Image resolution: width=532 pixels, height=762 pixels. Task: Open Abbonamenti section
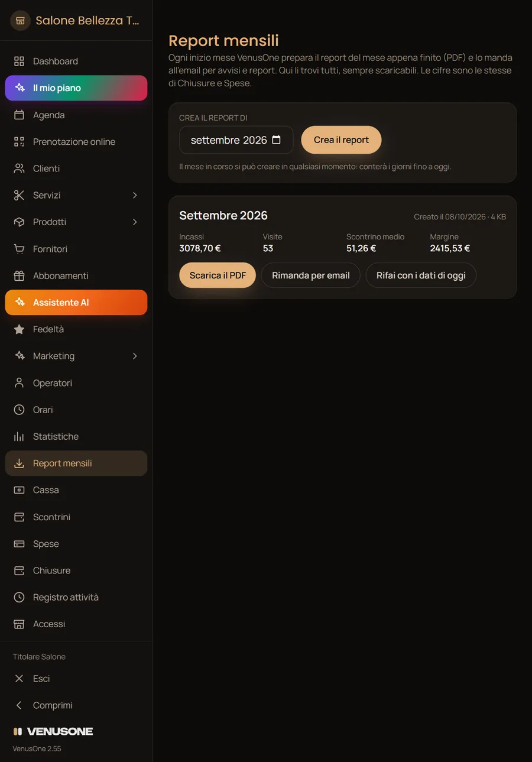pos(76,276)
